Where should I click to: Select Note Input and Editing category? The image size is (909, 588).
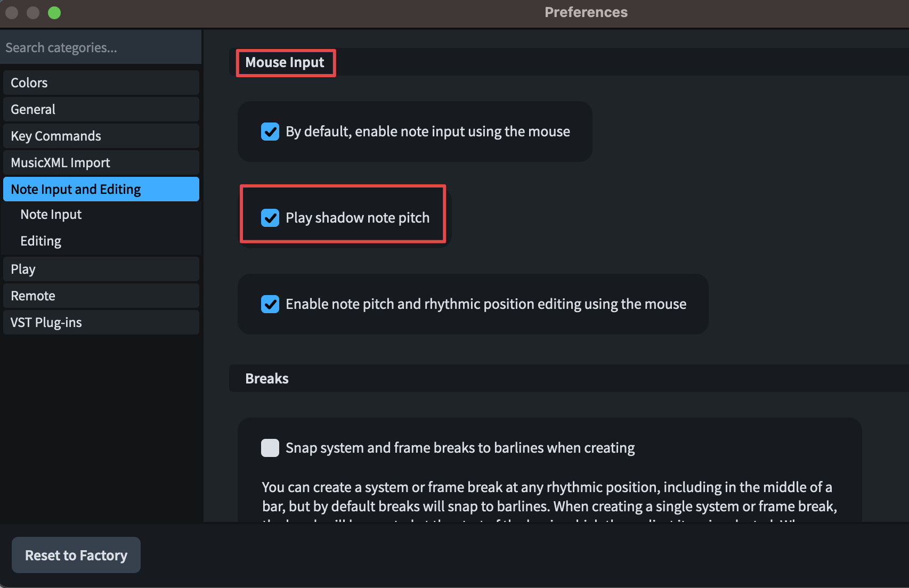point(101,190)
